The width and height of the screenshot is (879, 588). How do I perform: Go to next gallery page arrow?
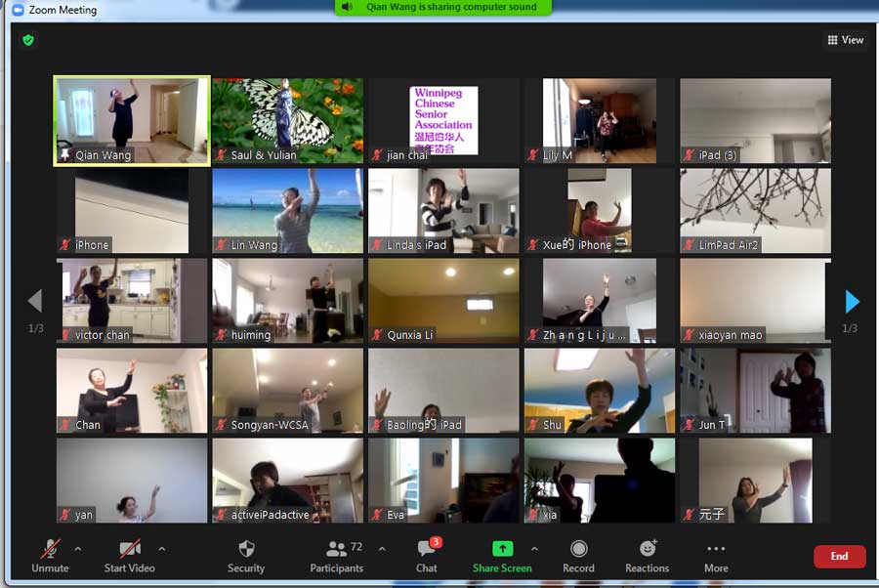coord(852,301)
